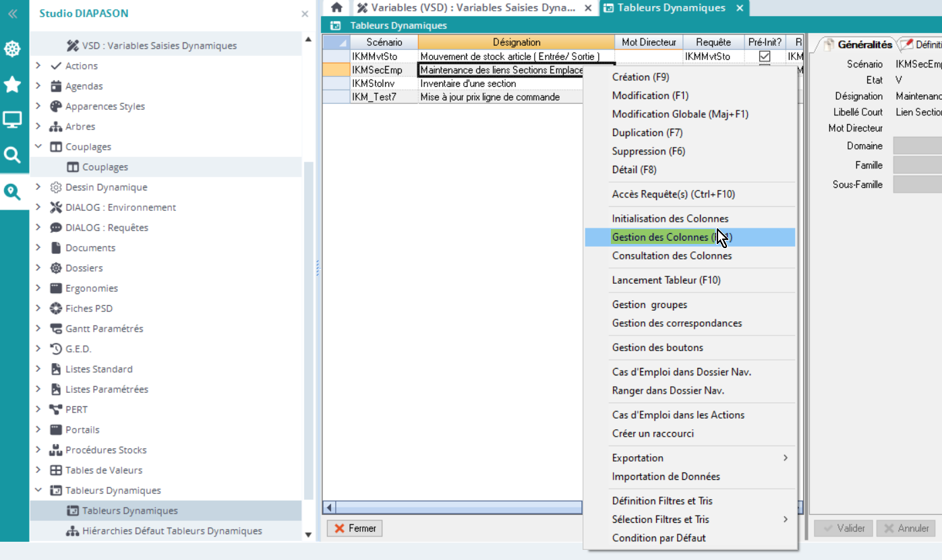This screenshot has width=942, height=560.
Task: Click the Domaine input field
Action: pos(917,146)
